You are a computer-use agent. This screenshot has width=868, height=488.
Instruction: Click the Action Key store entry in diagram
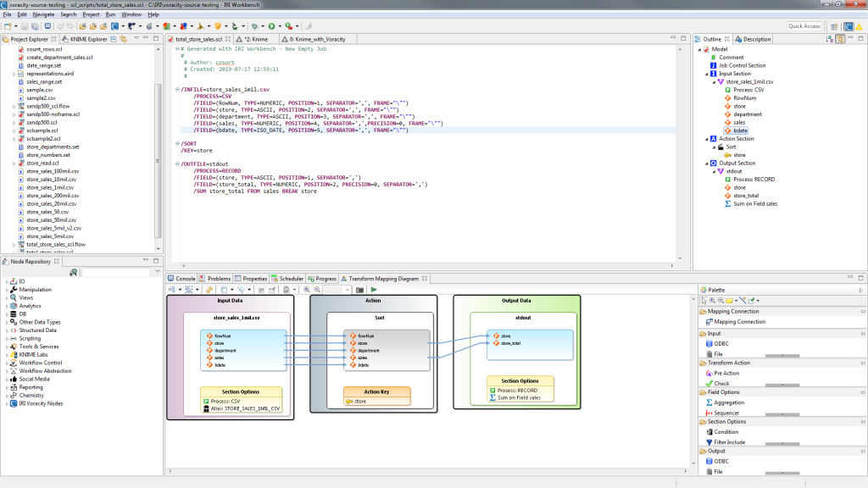[x=356, y=401]
